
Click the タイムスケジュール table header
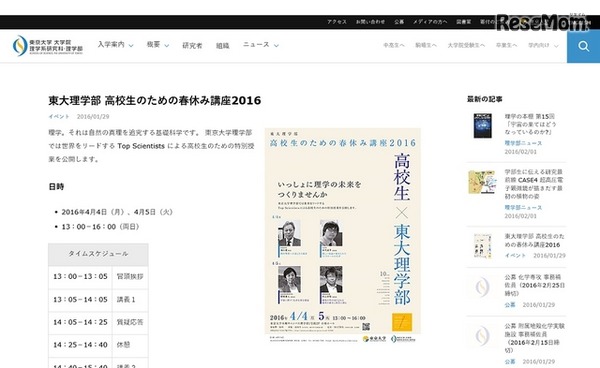(98, 254)
